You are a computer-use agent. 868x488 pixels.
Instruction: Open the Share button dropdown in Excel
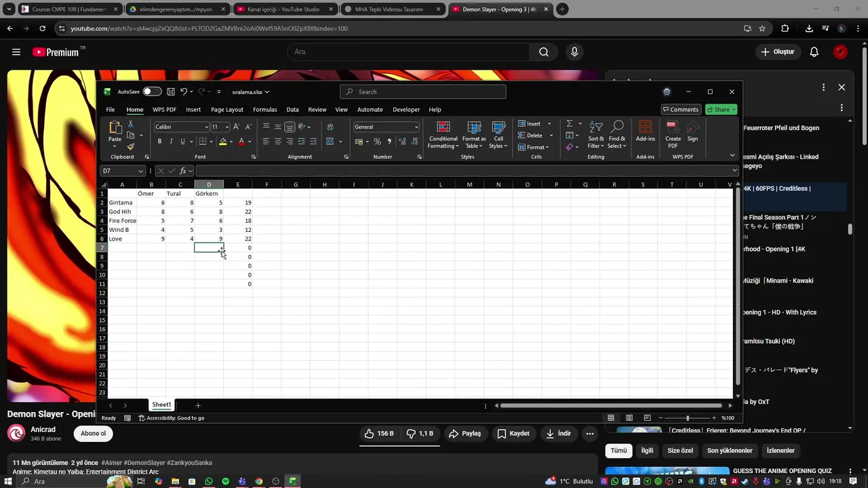click(734, 109)
